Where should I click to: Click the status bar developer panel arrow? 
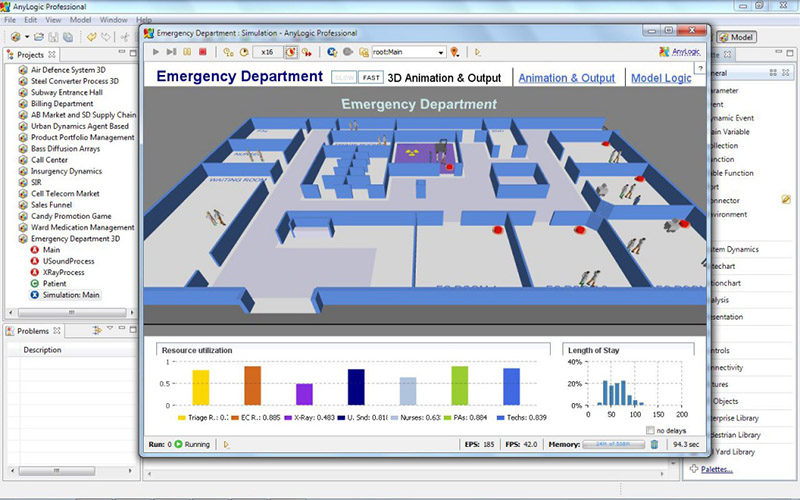tap(227, 444)
